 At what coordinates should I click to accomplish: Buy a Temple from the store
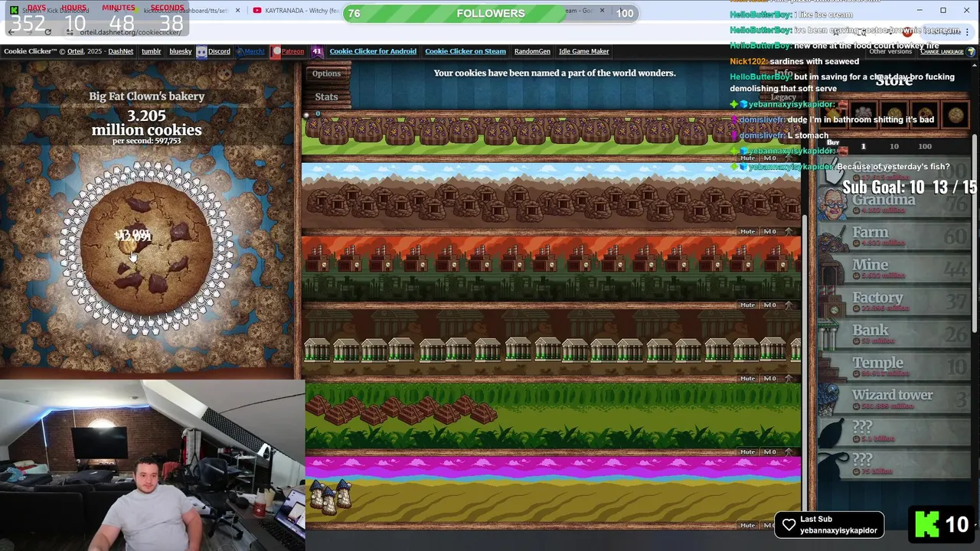tap(894, 368)
